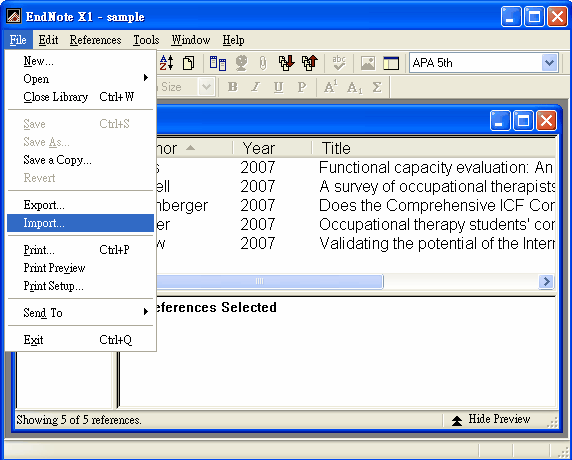Click the Superscript A button
572x460 pixels.
click(x=330, y=87)
